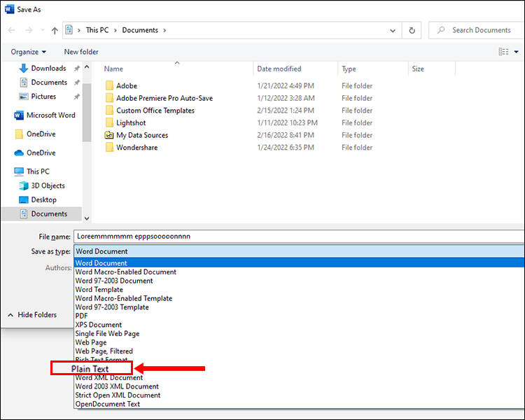This screenshot has height=420, width=525.
Task: Click the Up one level arrow icon
Action: 55,31
